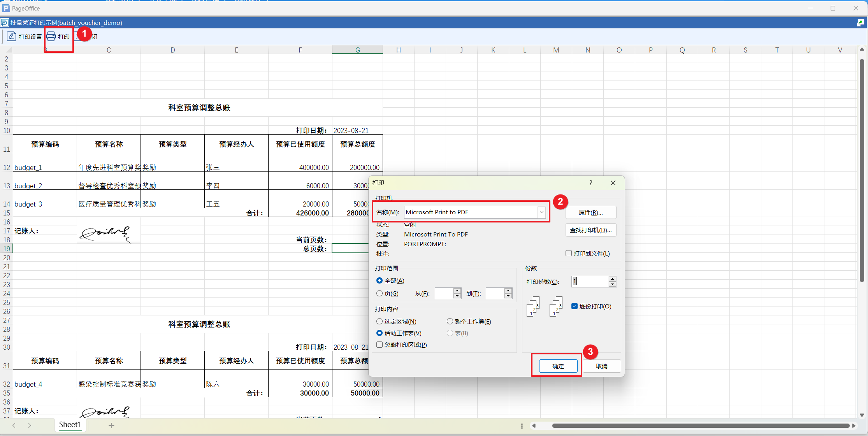This screenshot has width=868, height=436.
Task: Toggle the Collate (逐份打印) checkbox
Action: point(575,306)
